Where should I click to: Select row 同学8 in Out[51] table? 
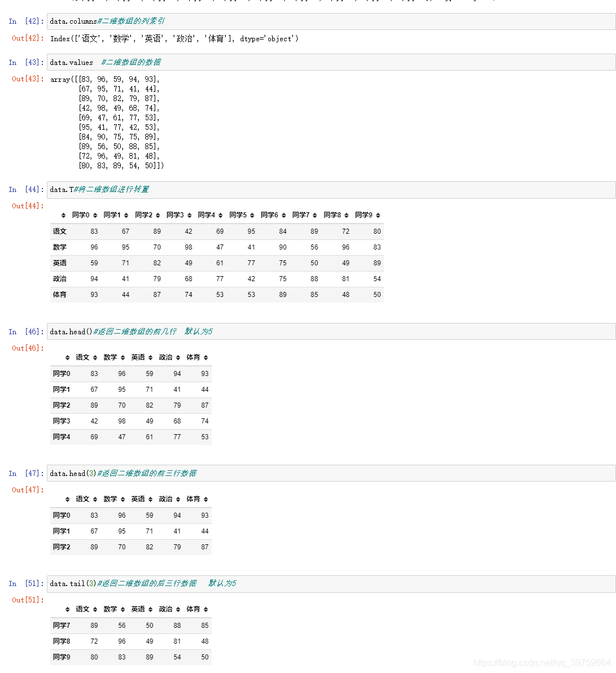coord(131,642)
